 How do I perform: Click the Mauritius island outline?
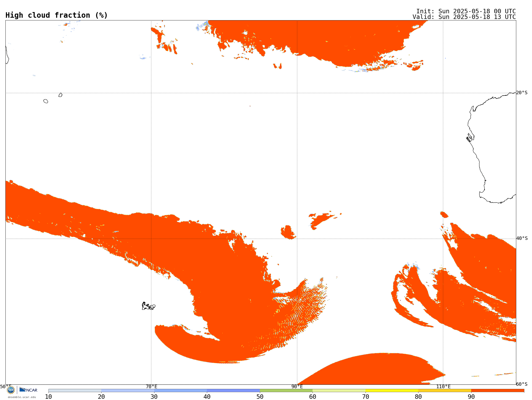(x=60, y=95)
